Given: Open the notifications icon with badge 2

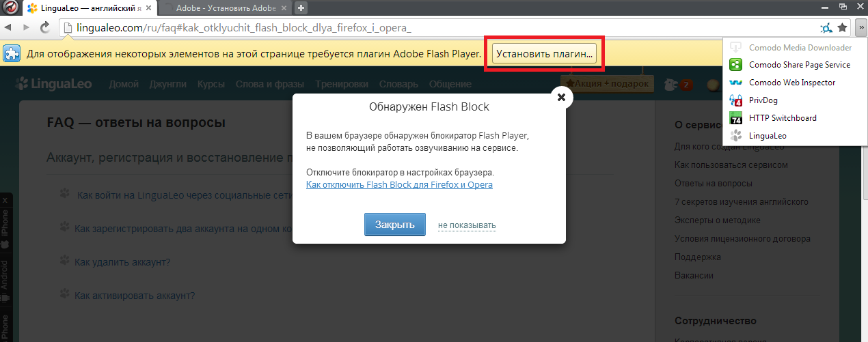Looking at the screenshot, I should (x=678, y=85).
